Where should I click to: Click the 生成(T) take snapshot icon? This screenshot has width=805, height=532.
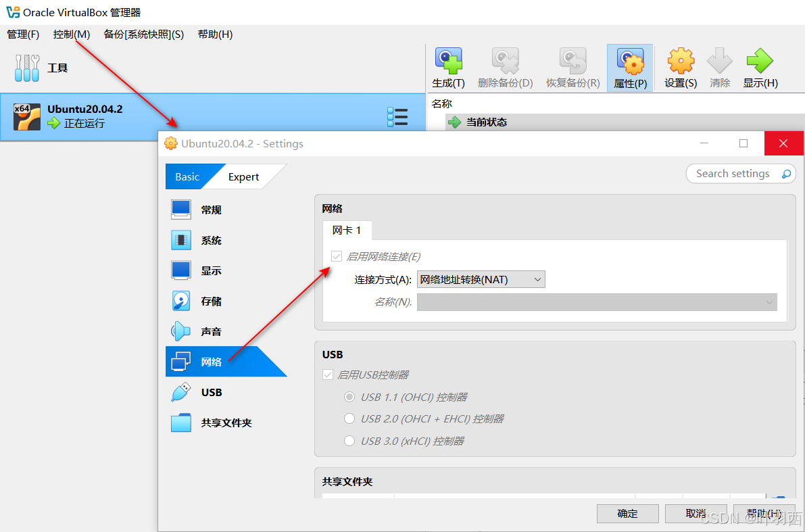449,62
